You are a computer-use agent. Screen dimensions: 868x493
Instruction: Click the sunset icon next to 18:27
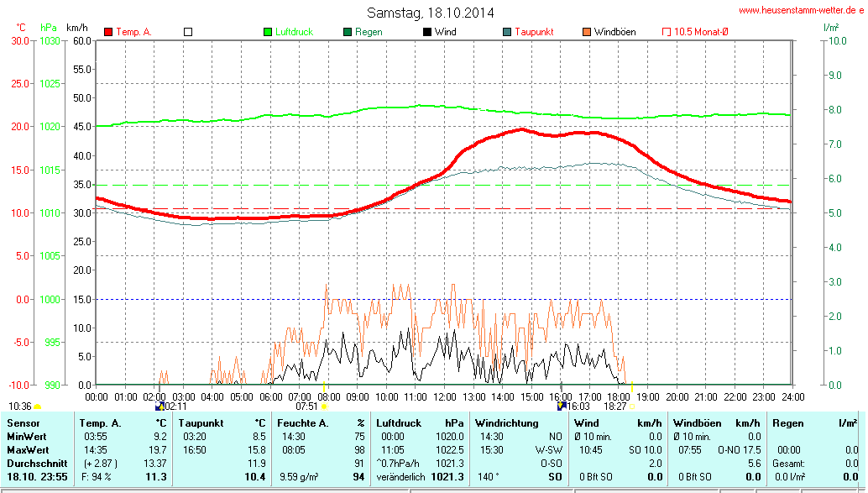(x=632, y=407)
